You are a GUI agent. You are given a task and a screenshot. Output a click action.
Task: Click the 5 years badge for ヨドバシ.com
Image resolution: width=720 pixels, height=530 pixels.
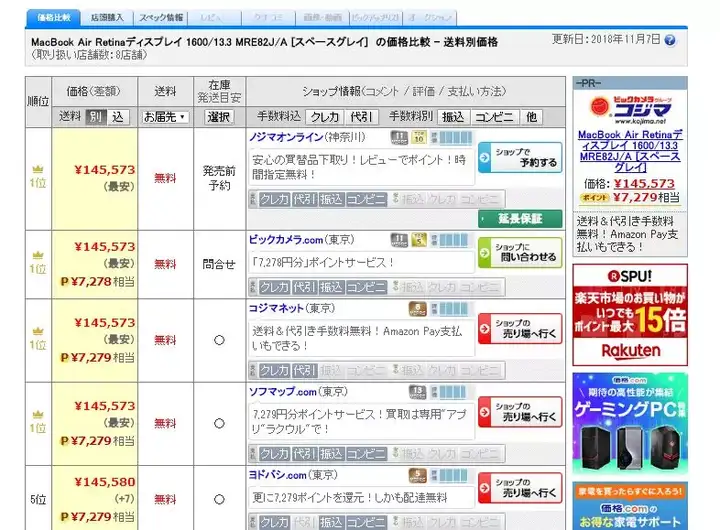point(417,475)
